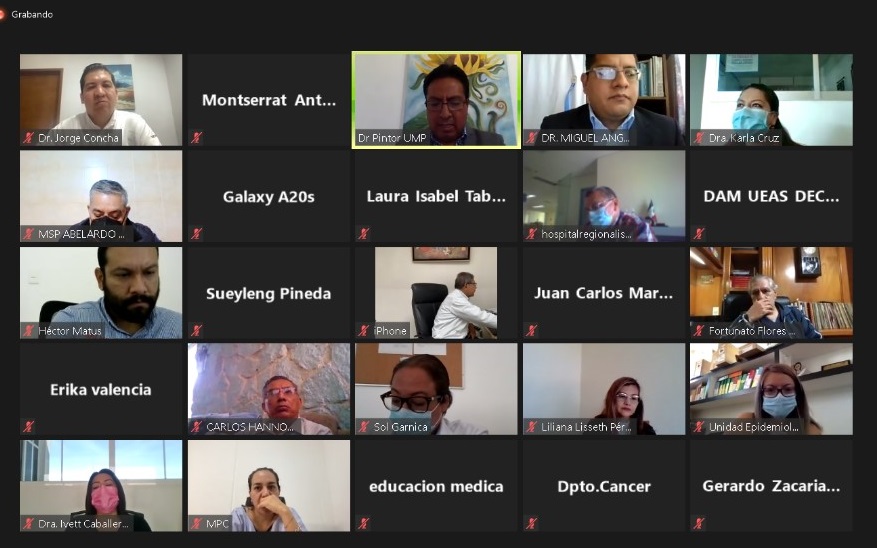This screenshot has width=877, height=548.
Task: Click the red recording indicator icon
Action: [x=2, y=14]
